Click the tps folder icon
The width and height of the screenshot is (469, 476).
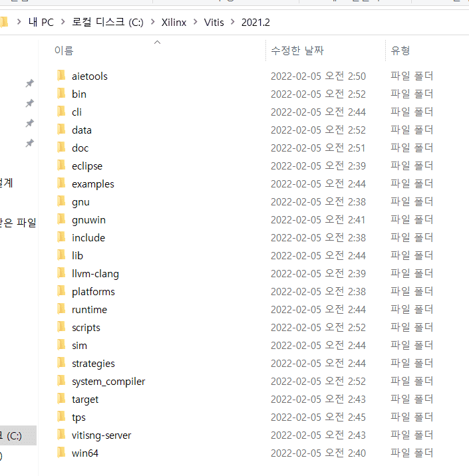(61, 416)
